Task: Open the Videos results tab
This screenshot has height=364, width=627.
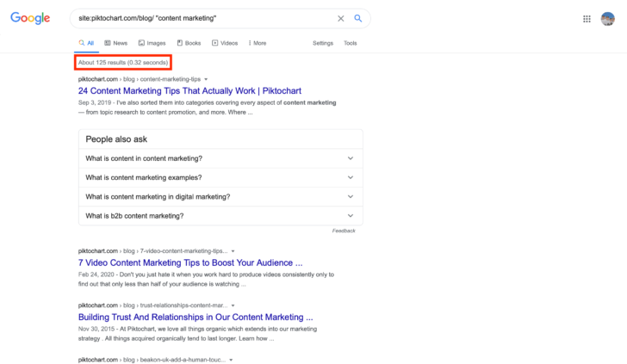Action: (225, 42)
